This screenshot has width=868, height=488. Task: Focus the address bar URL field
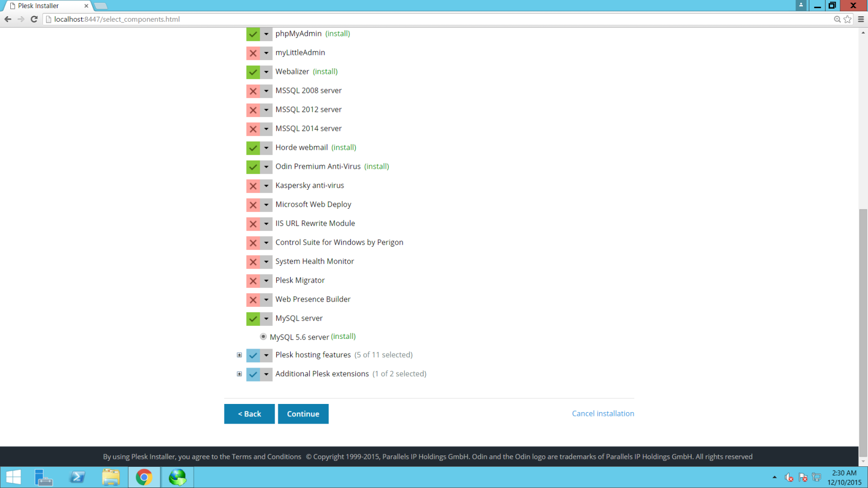click(x=439, y=19)
